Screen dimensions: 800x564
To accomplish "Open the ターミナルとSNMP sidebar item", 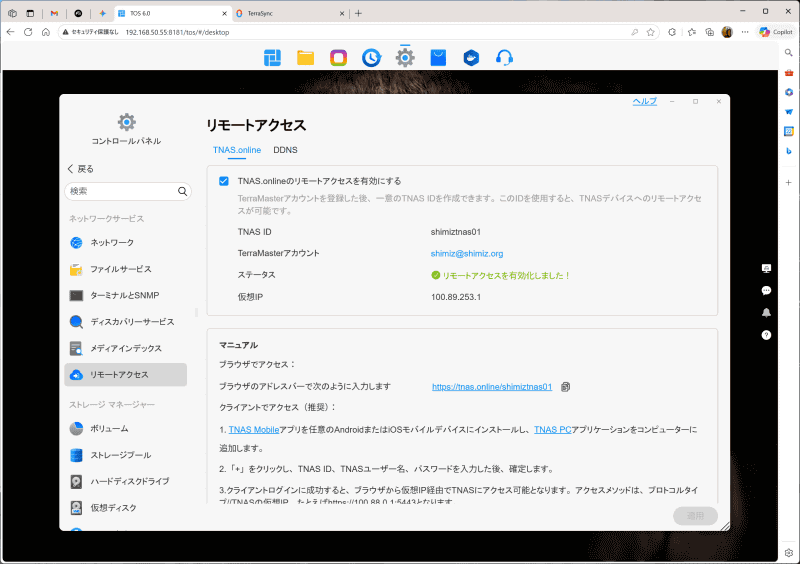I will pos(126,296).
